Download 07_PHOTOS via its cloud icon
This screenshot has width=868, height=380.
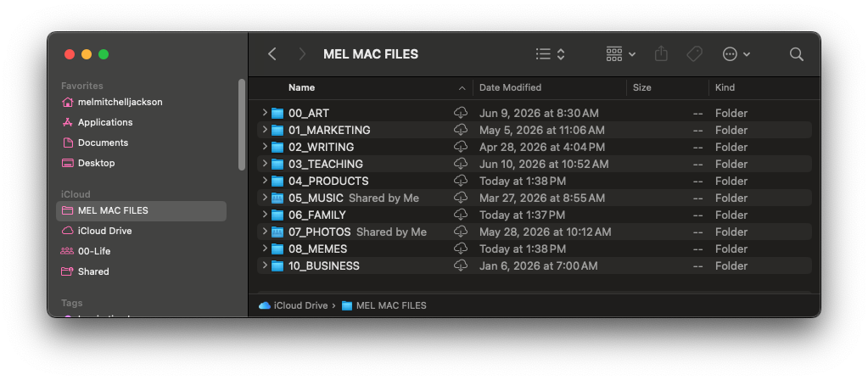coord(461,232)
